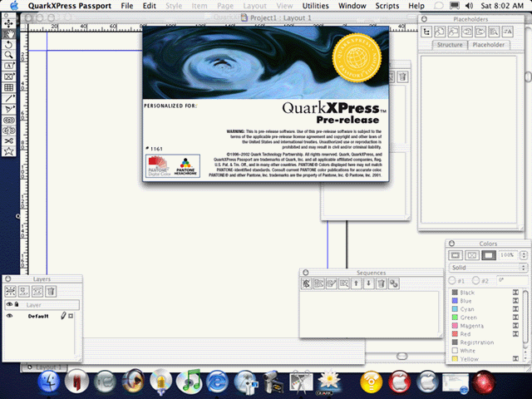Open the Scripts menu
Image resolution: width=532 pixels, height=399 pixels.
point(387,6)
